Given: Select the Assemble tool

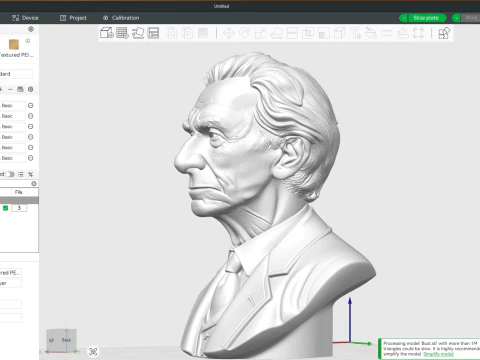Looking at the screenshot, I should click(x=403, y=33).
